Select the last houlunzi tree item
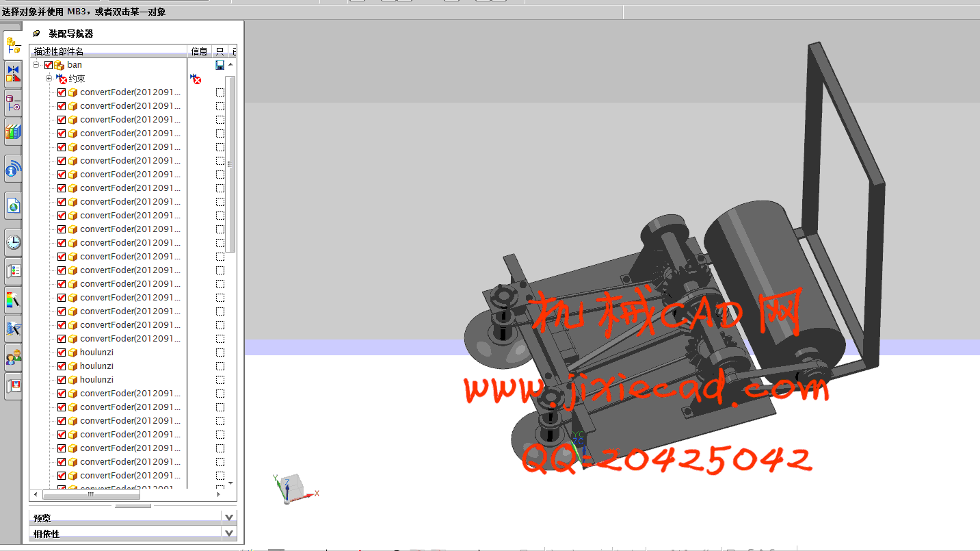The height and width of the screenshot is (551, 980). pyautogui.click(x=96, y=380)
